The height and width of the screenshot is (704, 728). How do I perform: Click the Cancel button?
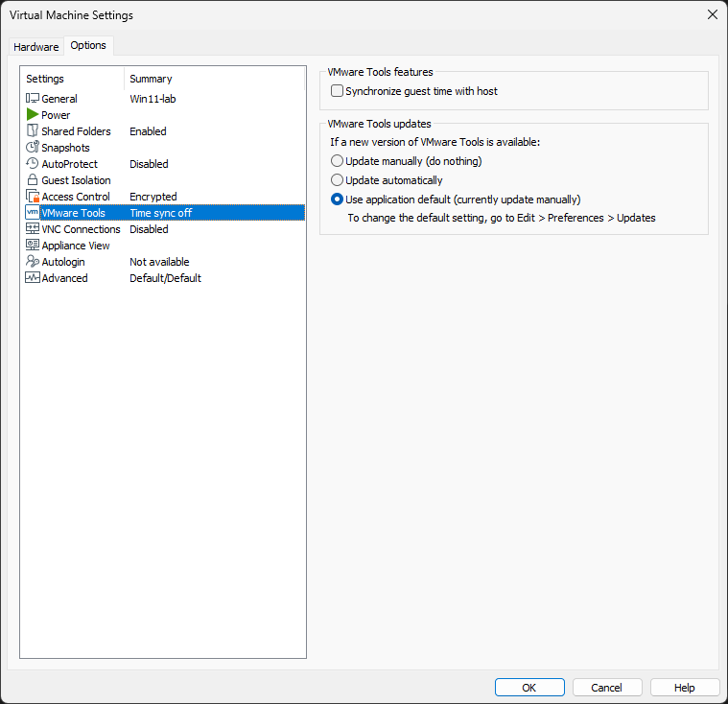[x=607, y=688]
